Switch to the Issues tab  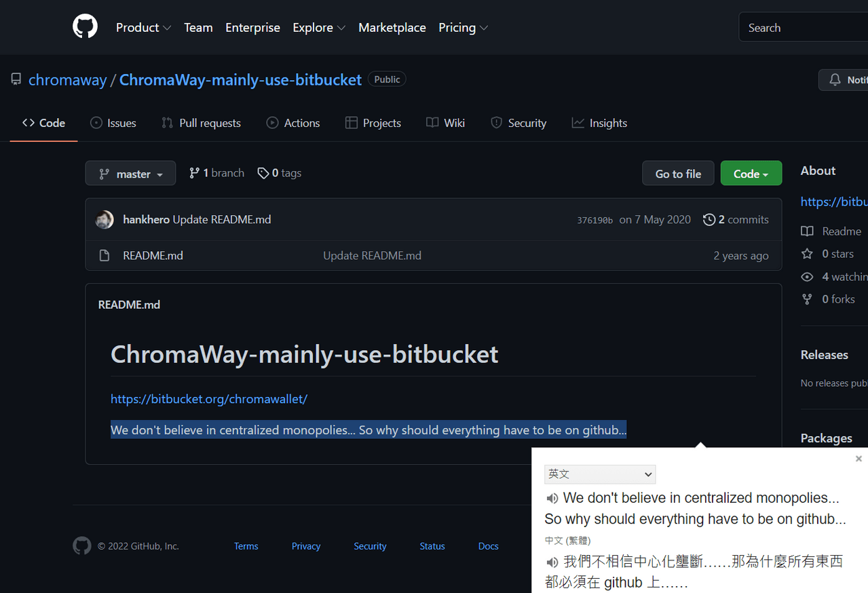(x=113, y=123)
